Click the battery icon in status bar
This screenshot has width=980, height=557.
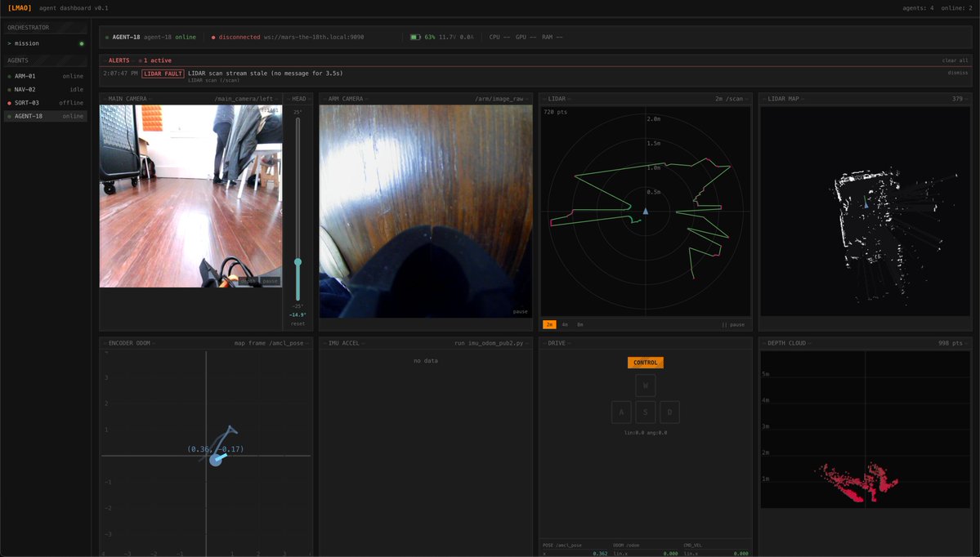414,37
